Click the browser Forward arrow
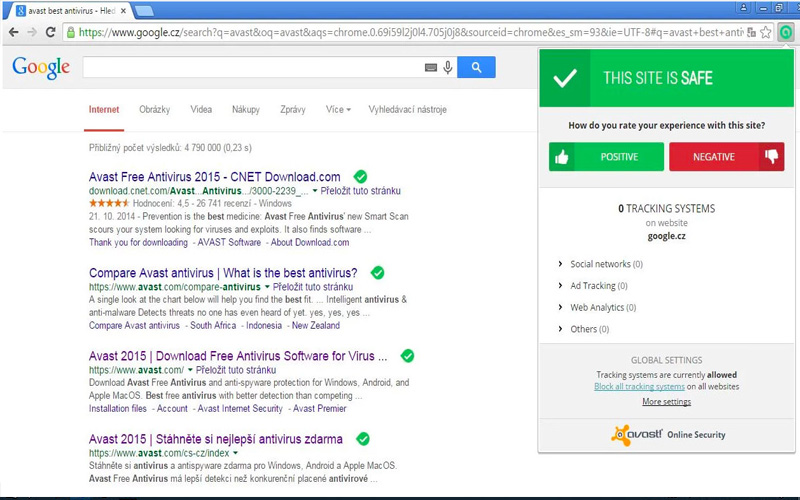This screenshot has width=800, height=500. click(32, 32)
